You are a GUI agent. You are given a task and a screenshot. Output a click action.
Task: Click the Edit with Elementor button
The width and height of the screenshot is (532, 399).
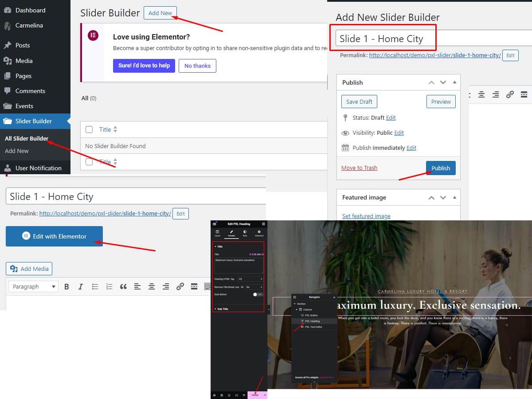(54, 236)
